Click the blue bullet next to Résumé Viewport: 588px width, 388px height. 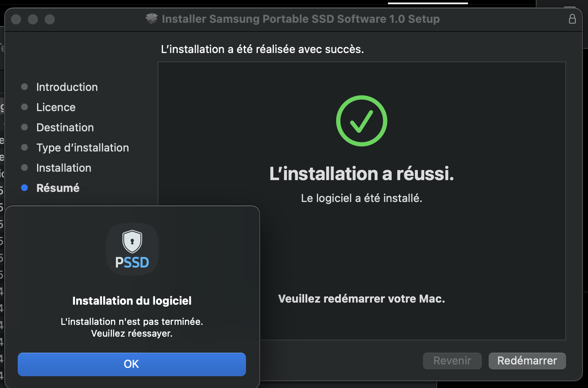point(24,188)
